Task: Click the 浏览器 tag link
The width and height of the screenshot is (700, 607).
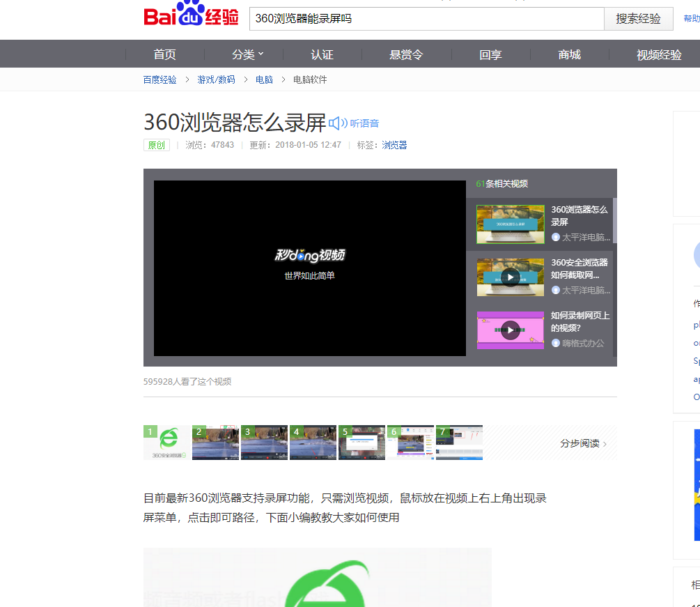Action: coord(394,145)
